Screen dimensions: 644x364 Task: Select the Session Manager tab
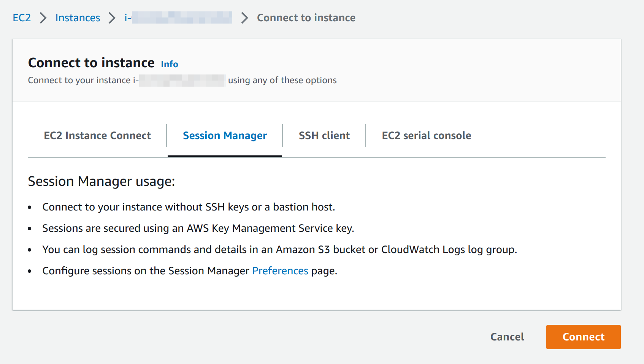coord(224,135)
